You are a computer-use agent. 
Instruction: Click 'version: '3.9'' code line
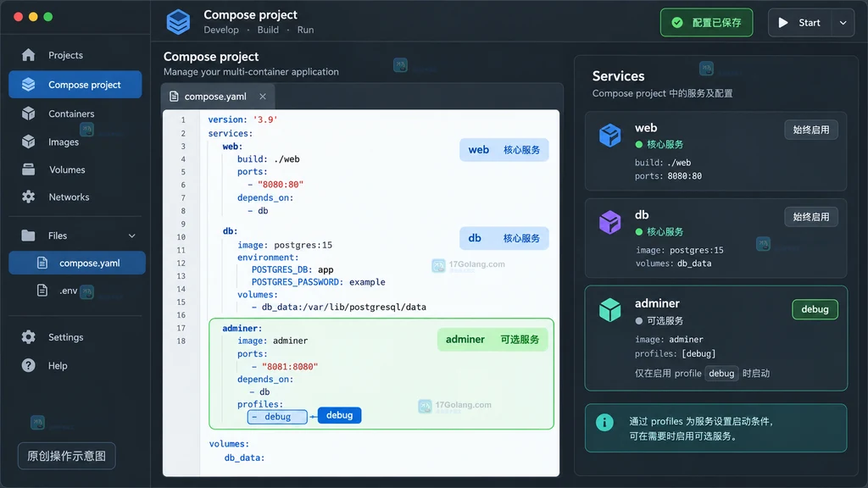pyautogui.click(x=243, y=119)
